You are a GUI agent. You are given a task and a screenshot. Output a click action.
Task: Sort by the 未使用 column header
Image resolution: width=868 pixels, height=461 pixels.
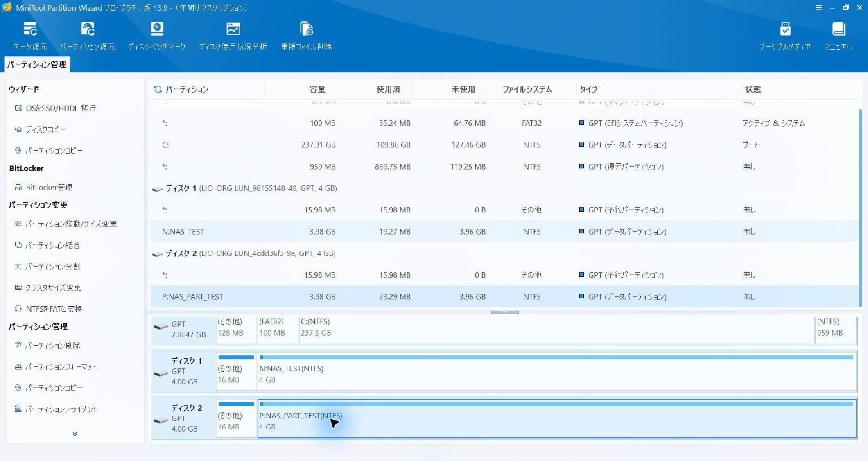coord(463,89)
